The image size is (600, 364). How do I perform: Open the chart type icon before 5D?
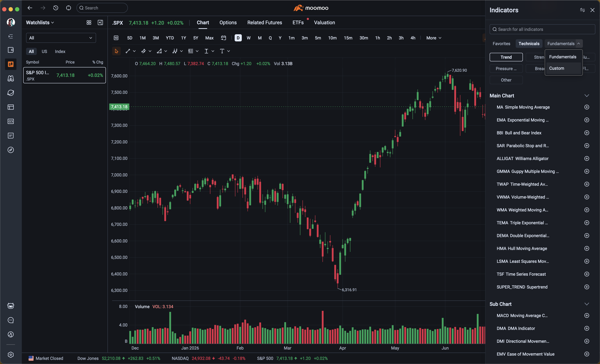pyautogui.click(x=116, y=38)
